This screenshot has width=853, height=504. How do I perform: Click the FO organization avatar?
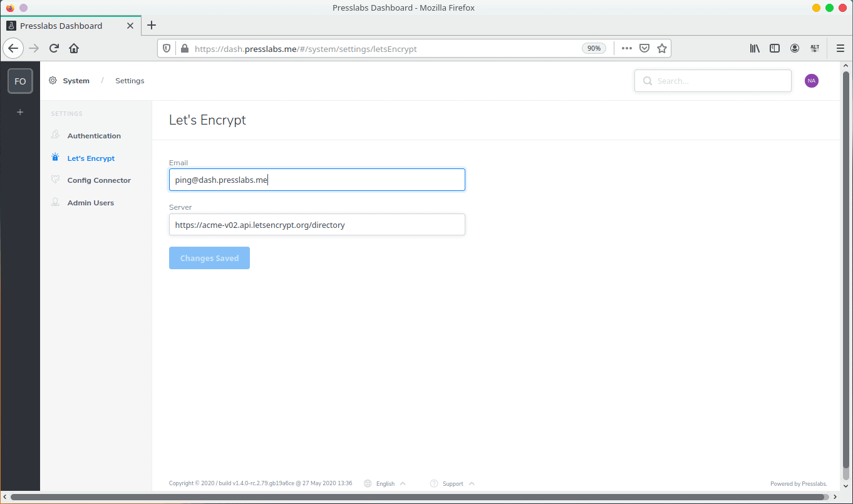(x=20, y=81)
